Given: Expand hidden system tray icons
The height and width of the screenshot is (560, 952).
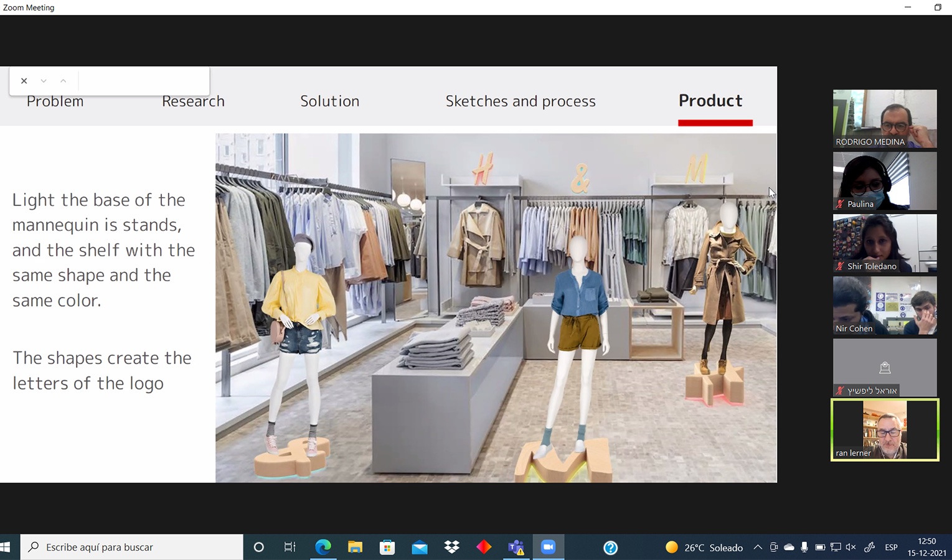Looking at the screenshot, I should [x=757, y=548].
